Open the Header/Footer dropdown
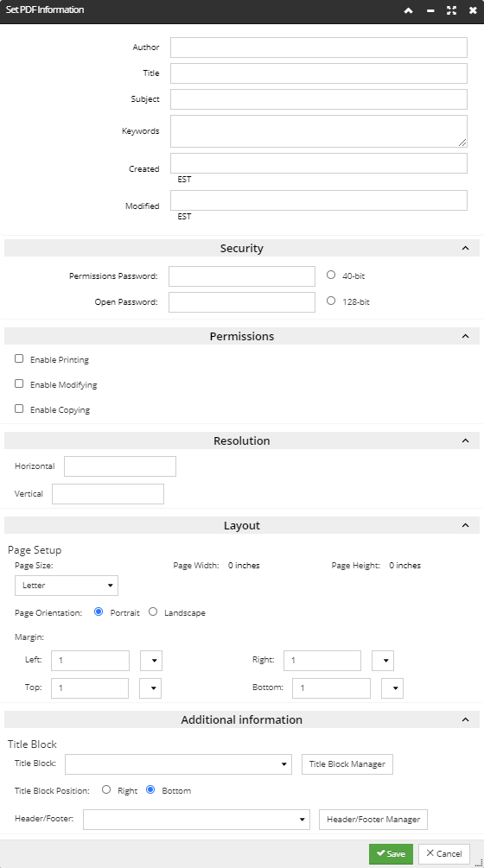Screen dimensions: 484x868 point(196,820)
